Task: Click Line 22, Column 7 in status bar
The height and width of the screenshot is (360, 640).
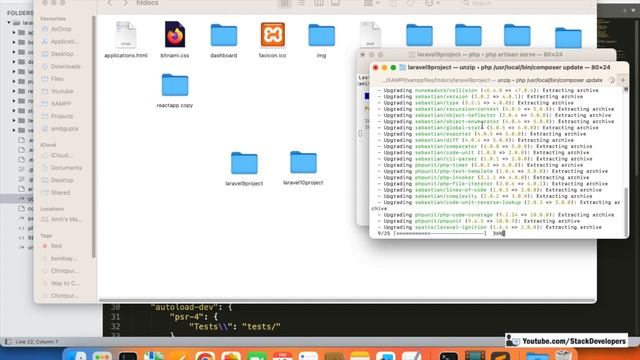Action: point(37,342)
